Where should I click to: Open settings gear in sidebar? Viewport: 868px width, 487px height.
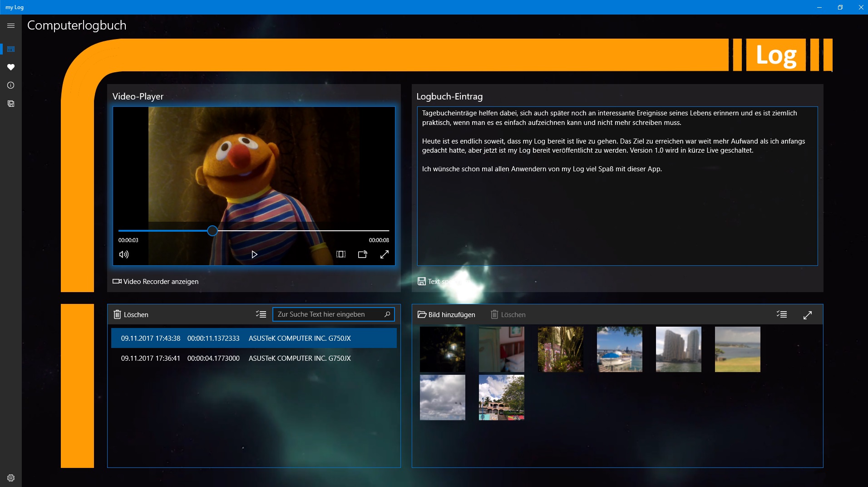[x=11, y=478]
